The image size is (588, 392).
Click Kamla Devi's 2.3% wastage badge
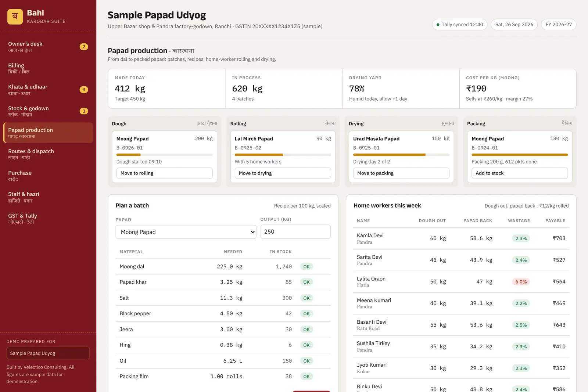[x=521, y=238]
